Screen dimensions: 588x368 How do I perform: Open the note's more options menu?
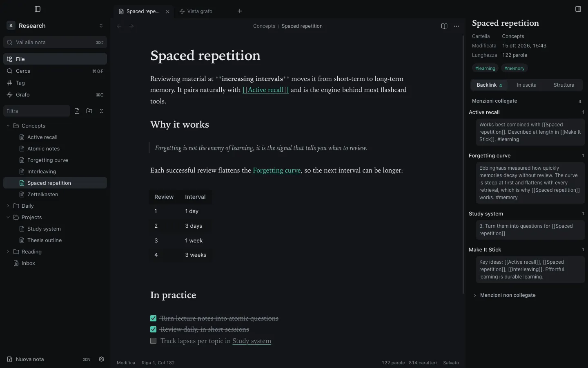[457, 26]
